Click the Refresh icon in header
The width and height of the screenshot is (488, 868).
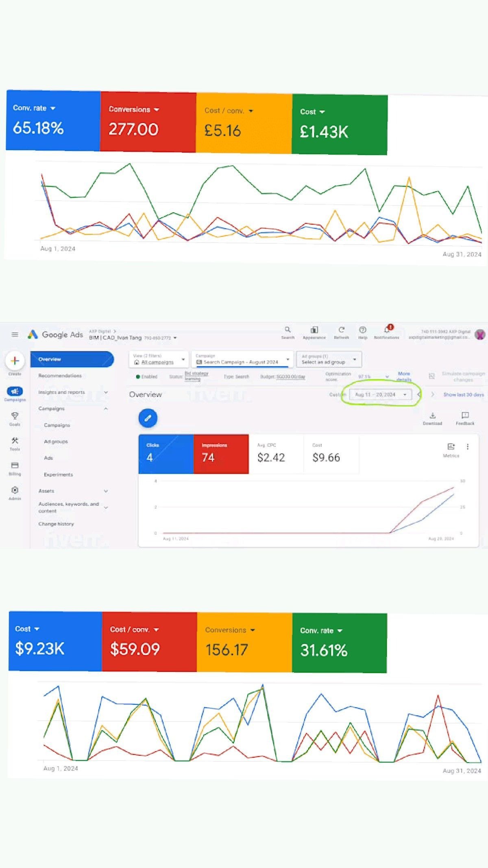click(342, 330)
